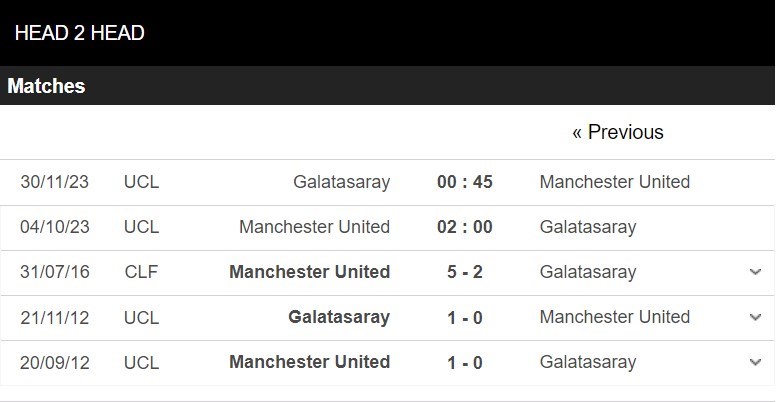Open bold Manchester United on 20/09/12 row
This screenshot has height=402, width=781.
[309, 362]
